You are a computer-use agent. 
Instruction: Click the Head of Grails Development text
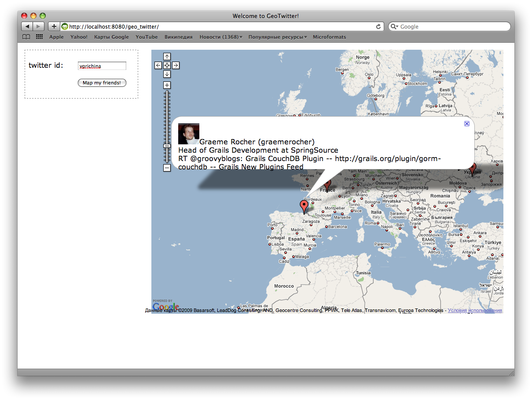click(258, 150)
